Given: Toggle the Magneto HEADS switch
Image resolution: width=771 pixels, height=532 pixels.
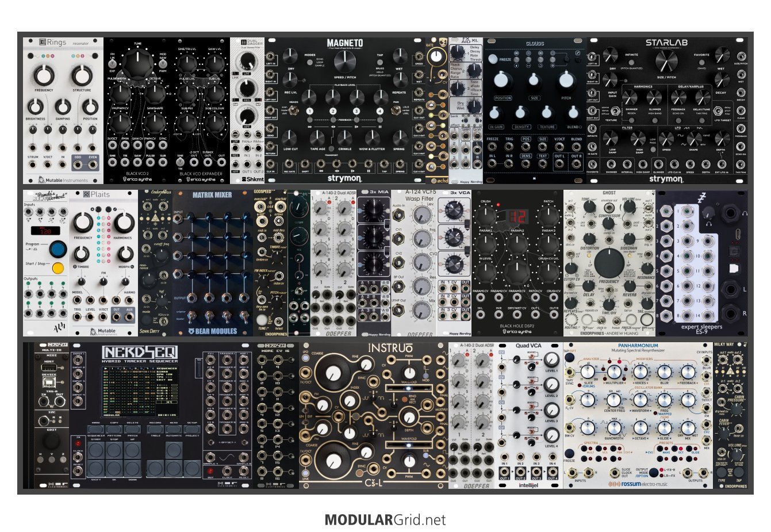Looking at the screenshot, I should [294, 110].
